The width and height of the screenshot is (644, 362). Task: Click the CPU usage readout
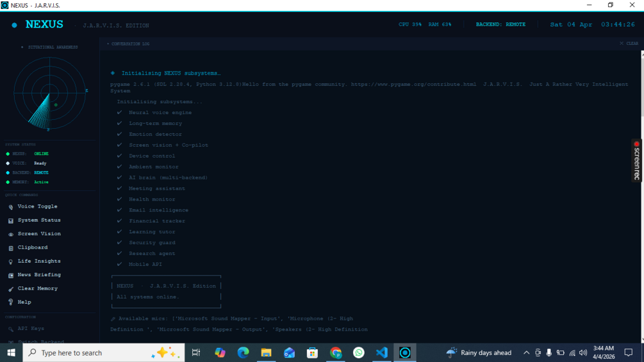point(410,24)
